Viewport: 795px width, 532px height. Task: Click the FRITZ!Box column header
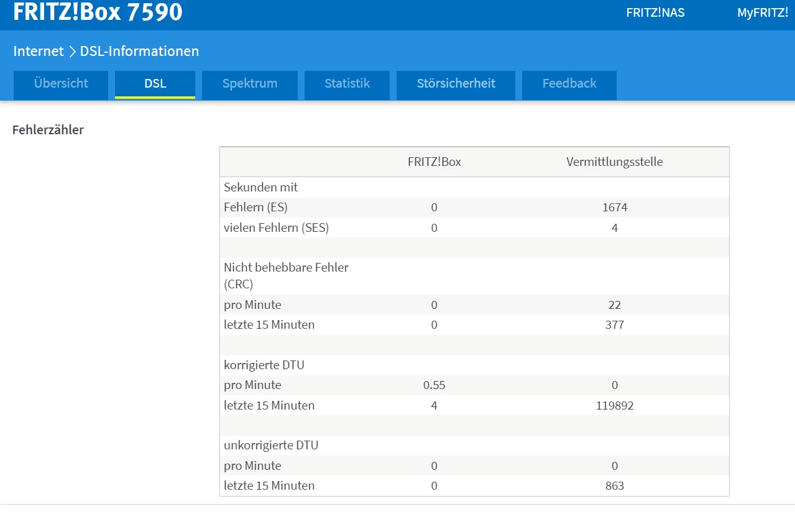tap(434, 162)
